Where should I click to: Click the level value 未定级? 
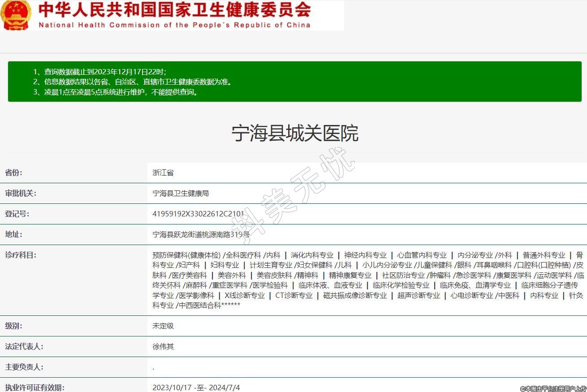(x=163, y=326)
